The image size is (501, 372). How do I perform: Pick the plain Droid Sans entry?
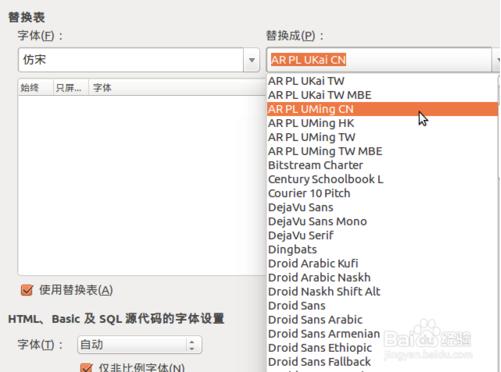tap(382, 305)
